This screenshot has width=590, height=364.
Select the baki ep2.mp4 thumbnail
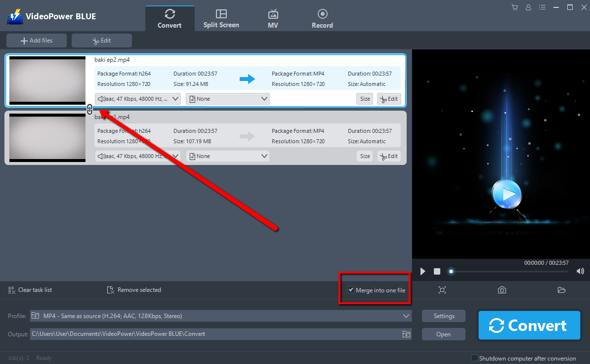47,80
